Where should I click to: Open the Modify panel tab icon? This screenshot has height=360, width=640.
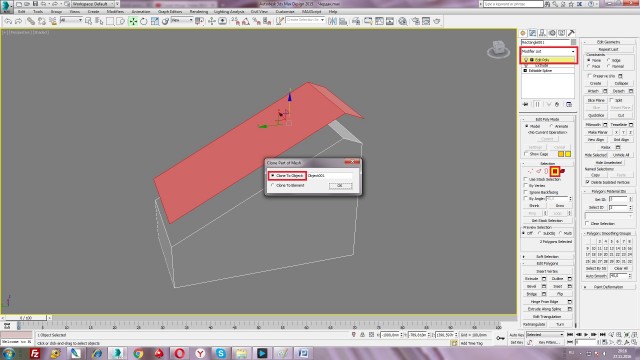(x=533, y=33)
